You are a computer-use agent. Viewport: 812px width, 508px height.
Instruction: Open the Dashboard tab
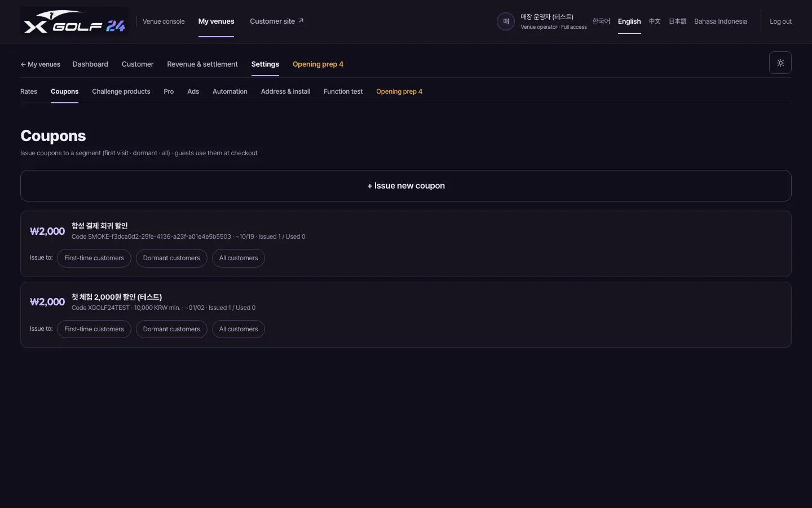[x=90, y=64]
